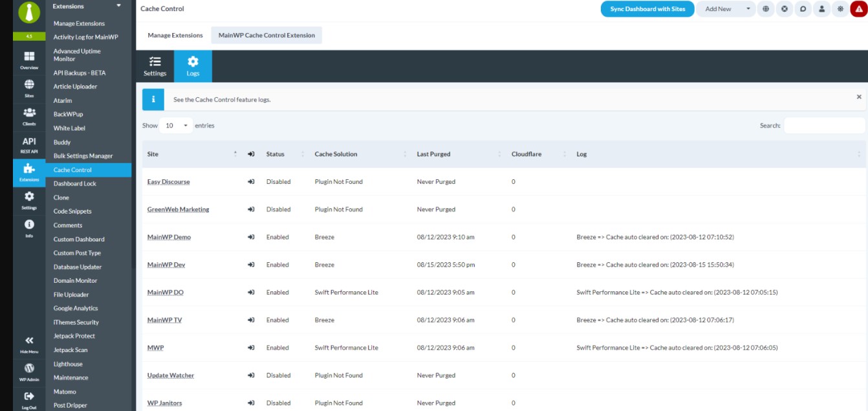Click the 4.5 version badge
868x411 pixels.
tap(29, 36)
